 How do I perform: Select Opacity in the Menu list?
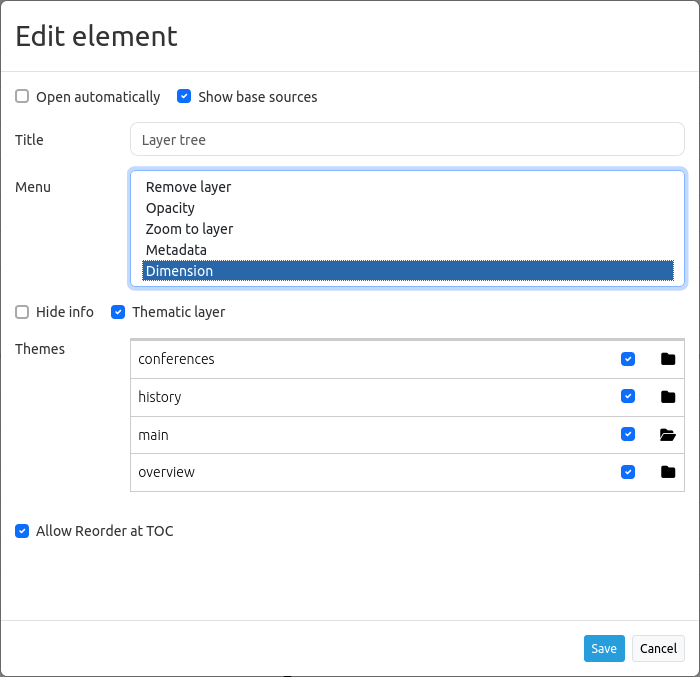pos(170,208)
